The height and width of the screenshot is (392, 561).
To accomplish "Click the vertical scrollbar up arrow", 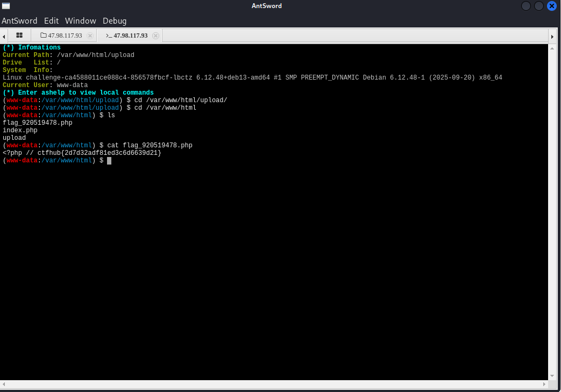I will point(552,48).
